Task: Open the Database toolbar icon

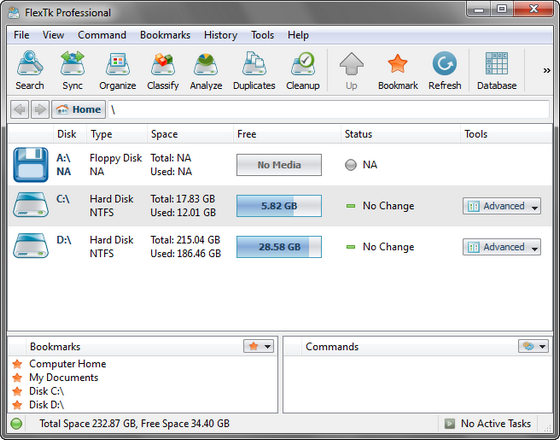Action: pyautogui.click(x=497, y=70)
